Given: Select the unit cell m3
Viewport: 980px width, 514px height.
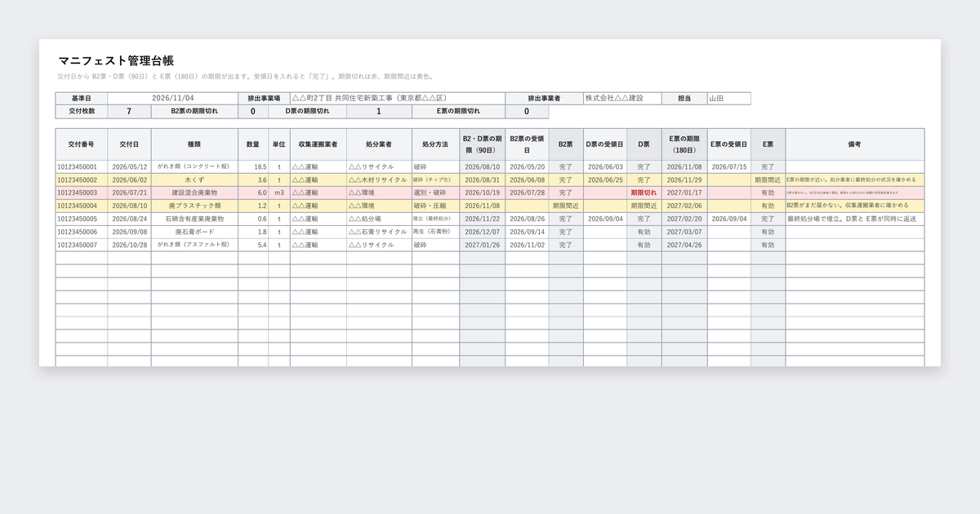Looking at the screenshot, I should point(279,193).
